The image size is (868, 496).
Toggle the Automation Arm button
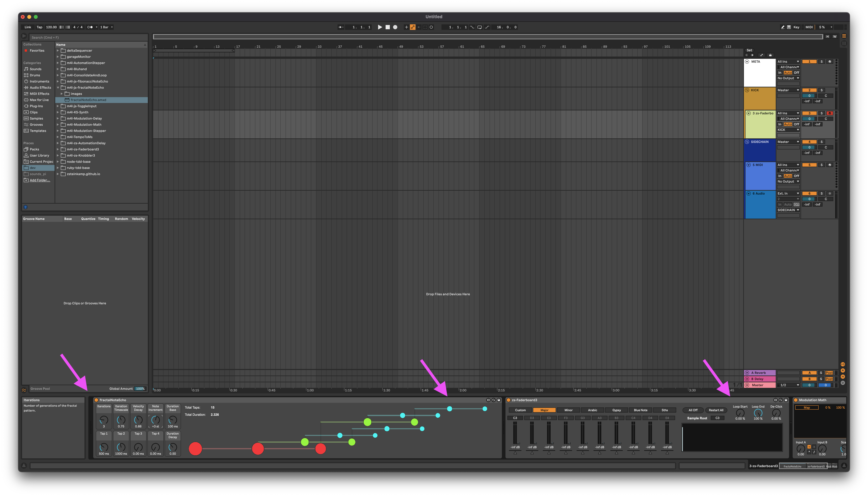tap(413, 27)
